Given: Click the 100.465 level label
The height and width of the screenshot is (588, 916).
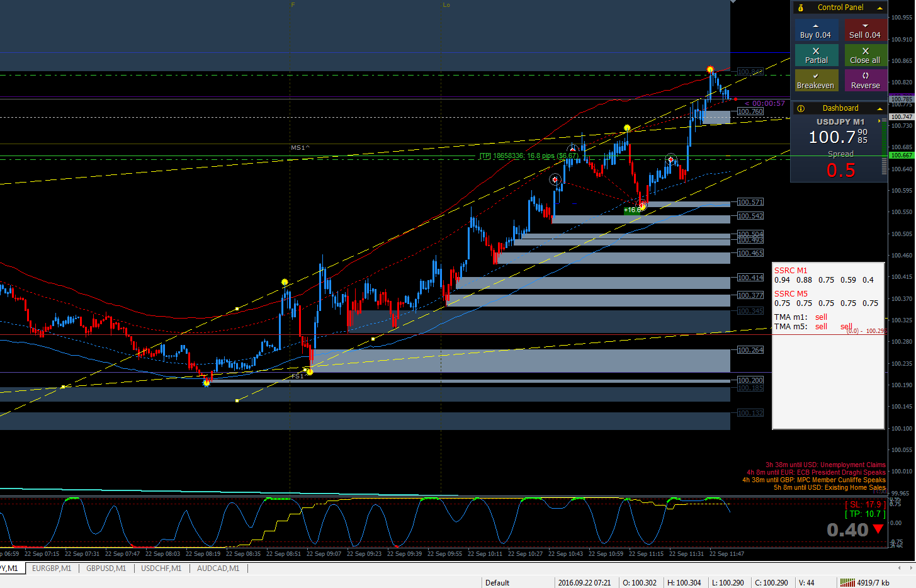Looking at the screenshot, I should click(x=750, y=253).
